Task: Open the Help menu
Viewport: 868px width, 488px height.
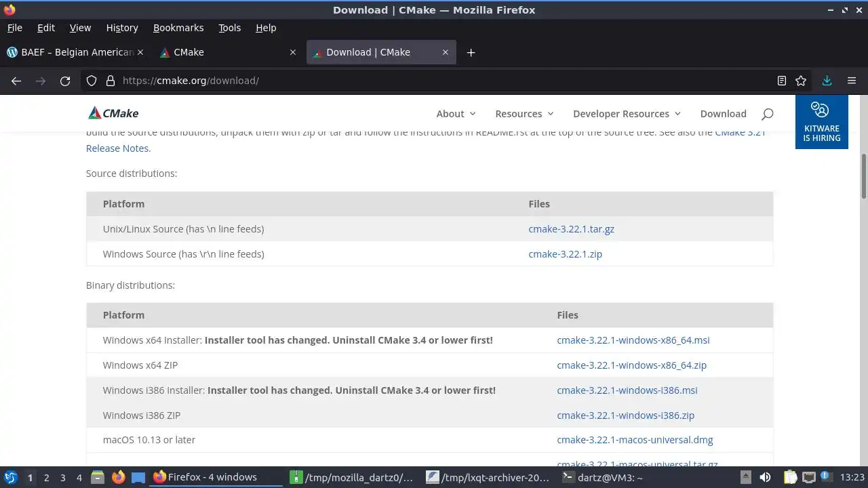Action: (x=266, y=28)
